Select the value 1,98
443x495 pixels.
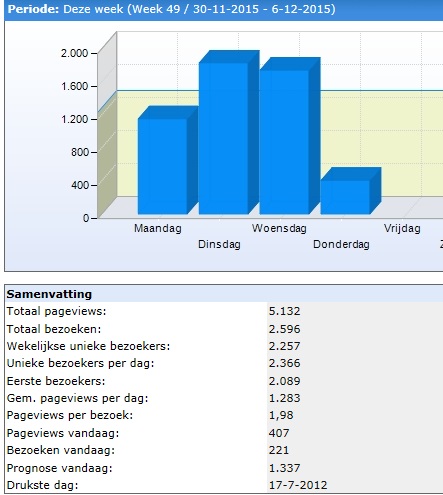[281, 415]
